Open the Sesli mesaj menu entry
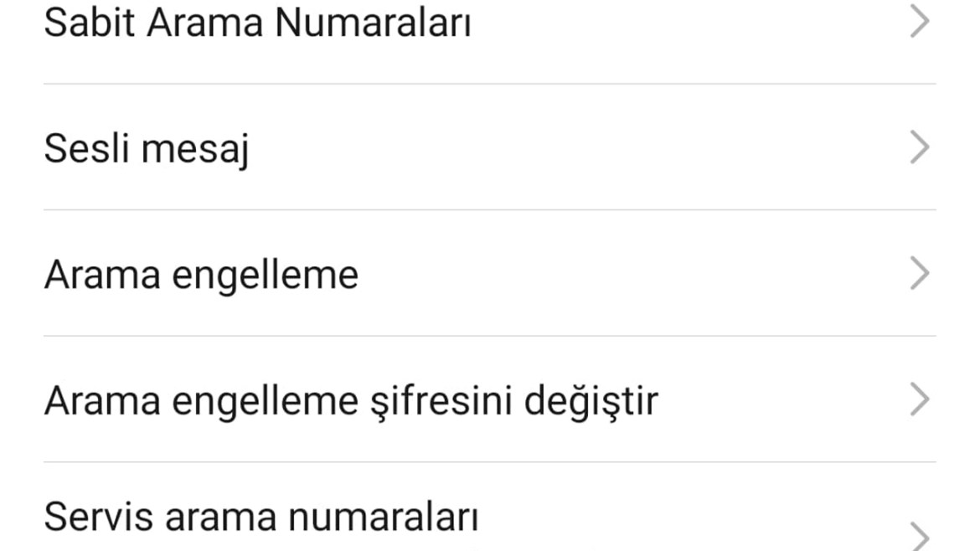The width and height of the screenshot is (980, 551). [x=147, y=149]
